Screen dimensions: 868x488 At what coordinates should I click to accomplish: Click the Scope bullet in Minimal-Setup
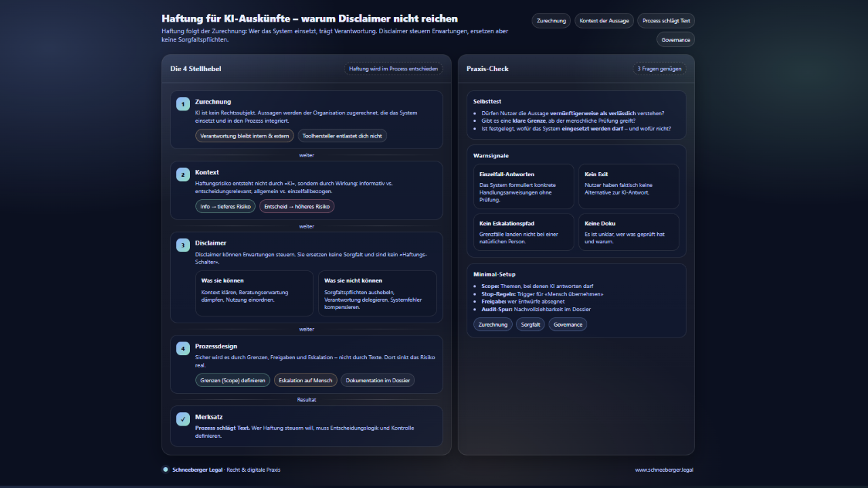pyautogui.click(x=537, y=287)
